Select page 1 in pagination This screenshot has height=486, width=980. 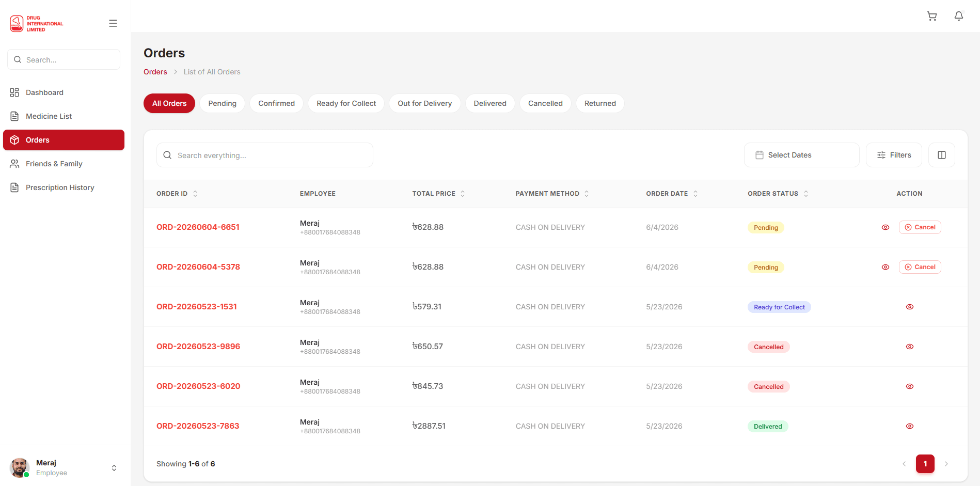tap(925, 464)
